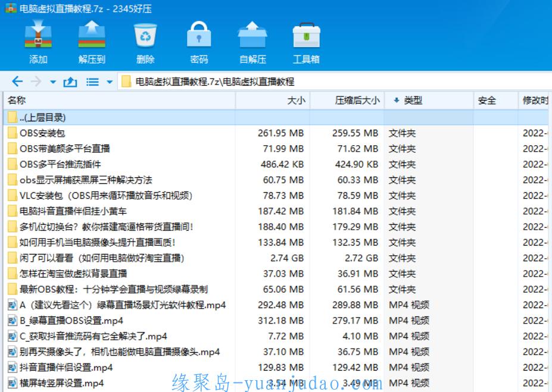Select the OBS多平台推流插件 folder icon
Screen dimensions: 552x392
coord(13,164)
